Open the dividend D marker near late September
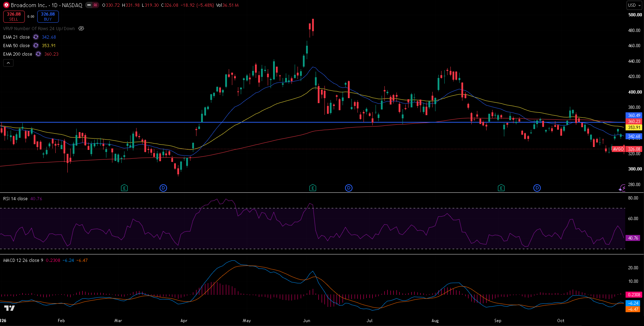 pos(537,188)
